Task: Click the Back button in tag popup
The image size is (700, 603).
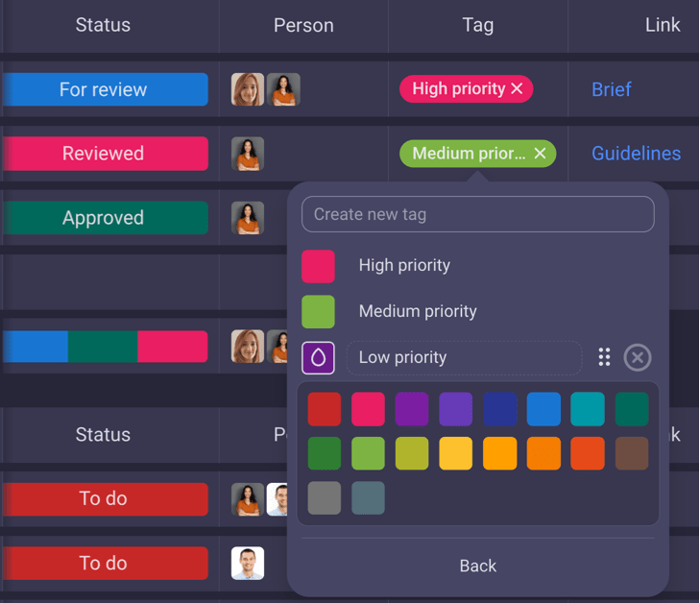Action: [x=477, y=566]
